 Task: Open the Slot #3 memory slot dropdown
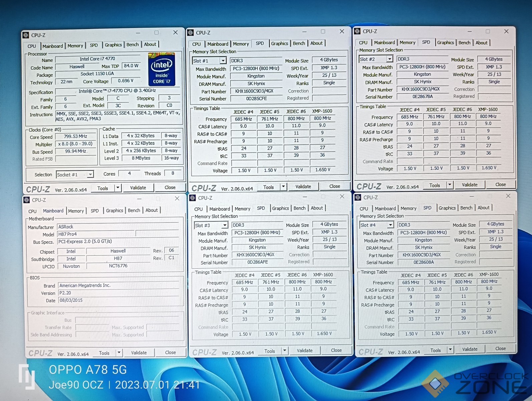coord(225,225)
